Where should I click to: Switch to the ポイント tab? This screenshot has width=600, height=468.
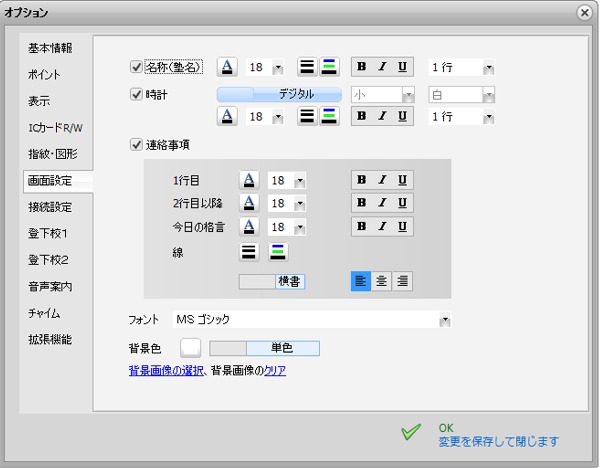pos(44,75)
